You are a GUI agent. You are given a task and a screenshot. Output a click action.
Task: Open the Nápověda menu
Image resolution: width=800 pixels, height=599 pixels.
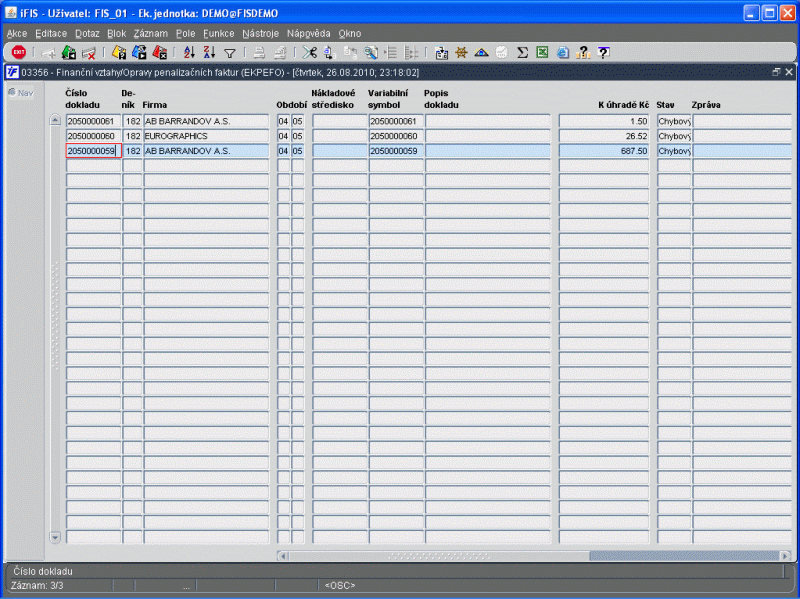pyautogui.click(x=309, y=34)
